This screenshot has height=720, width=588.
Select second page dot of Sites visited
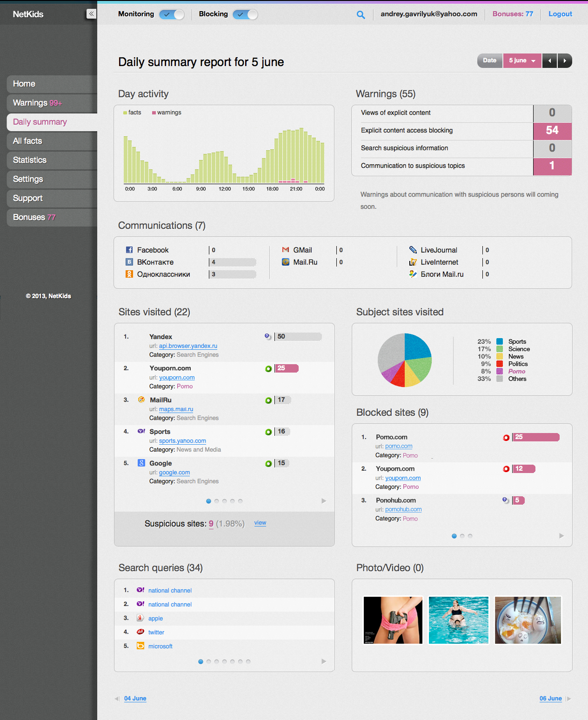(216, 501)
